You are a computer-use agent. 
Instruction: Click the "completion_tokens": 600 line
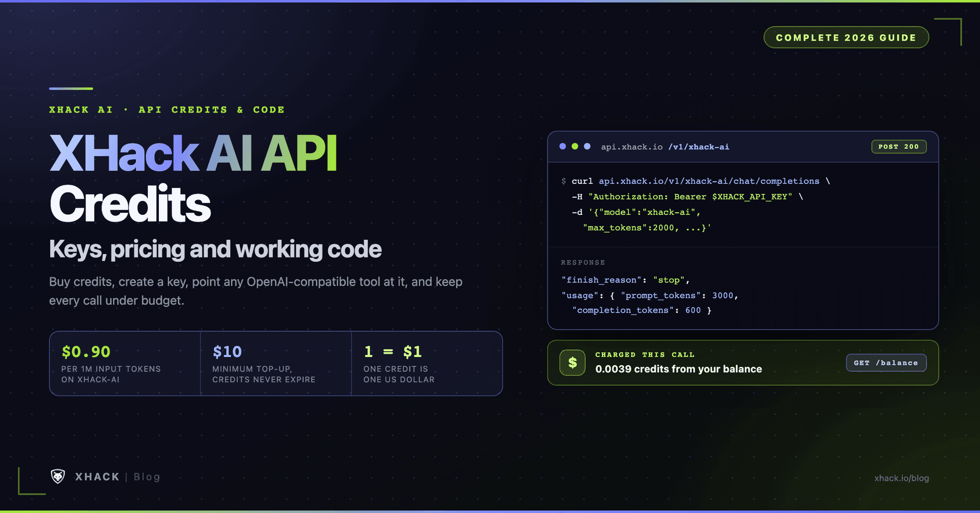642,310
